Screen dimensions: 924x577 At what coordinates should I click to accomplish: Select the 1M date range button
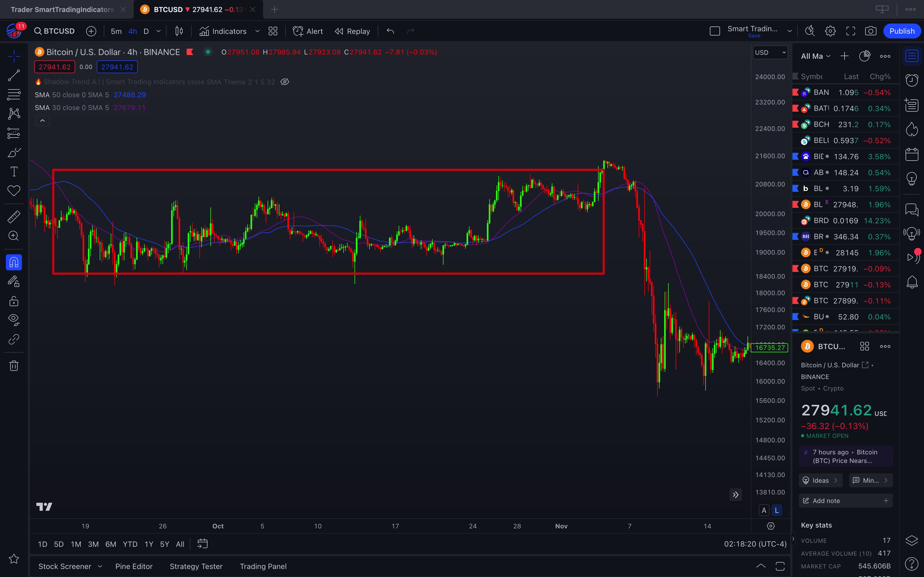[76, 544]
